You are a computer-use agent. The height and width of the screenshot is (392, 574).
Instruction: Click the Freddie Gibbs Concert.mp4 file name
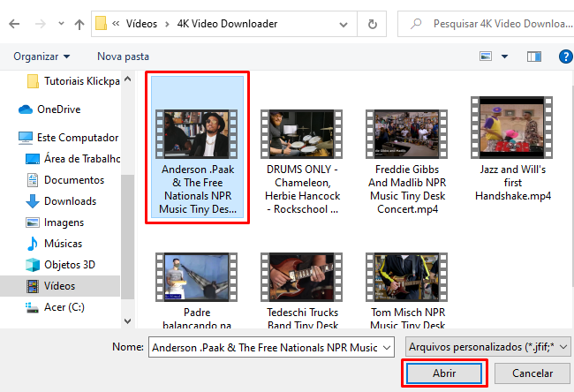click(x=407, y=189)
